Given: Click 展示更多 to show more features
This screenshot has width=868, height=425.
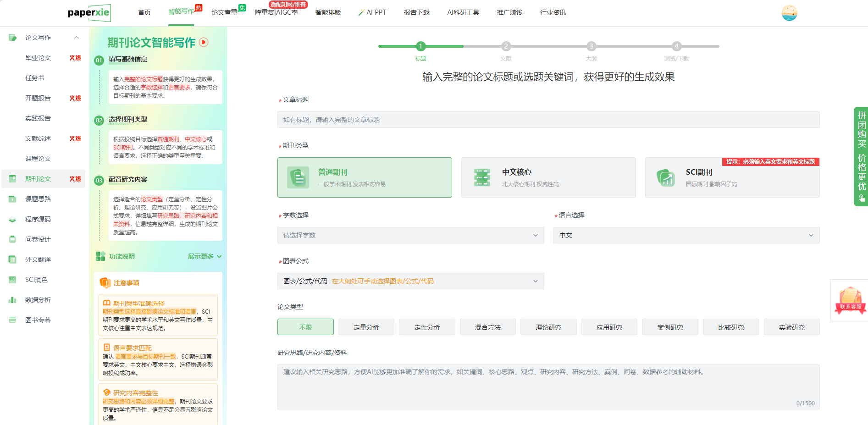Looking at the screenshot, I should pyautogui.click(x=204, y=256).
